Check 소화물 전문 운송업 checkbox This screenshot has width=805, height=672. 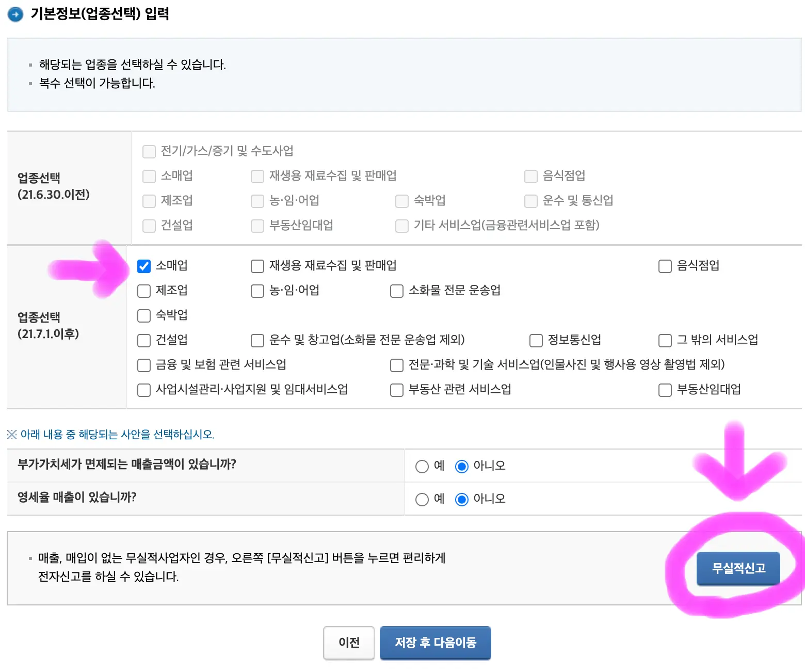tap(396, 291)
